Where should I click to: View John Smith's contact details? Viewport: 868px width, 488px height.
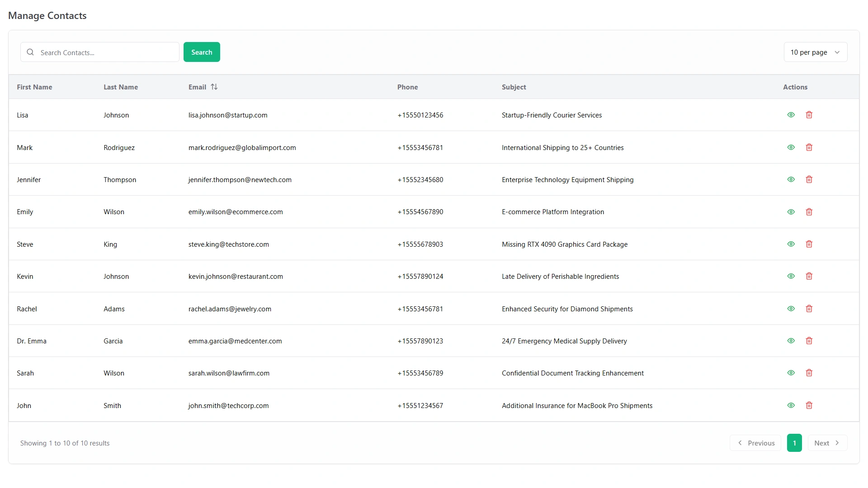(791, 405)
